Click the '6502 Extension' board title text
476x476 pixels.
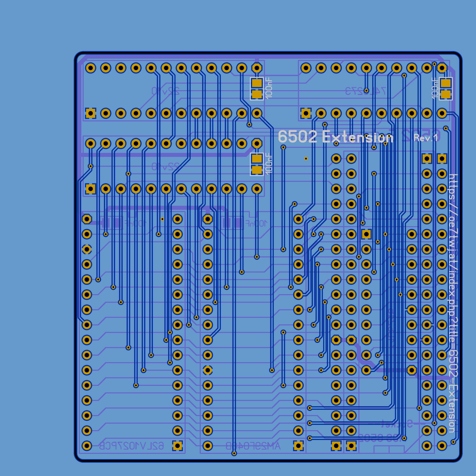(x=335, y=137)
